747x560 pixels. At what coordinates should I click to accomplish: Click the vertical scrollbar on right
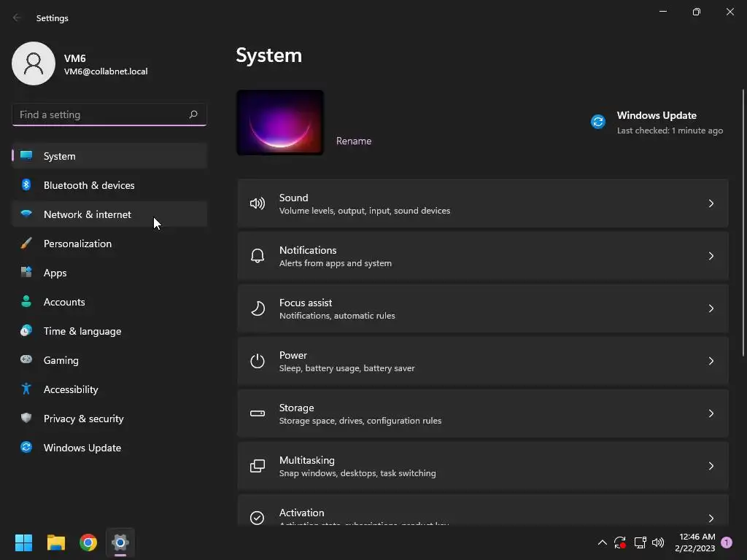(x=743, y=222)
